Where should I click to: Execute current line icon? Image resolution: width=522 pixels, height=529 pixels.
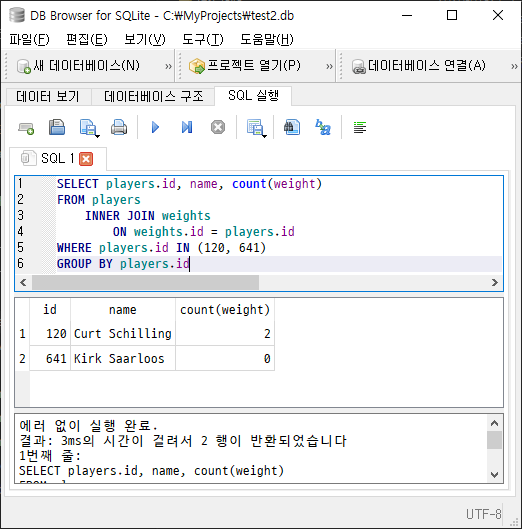click(x=187, y=128)
